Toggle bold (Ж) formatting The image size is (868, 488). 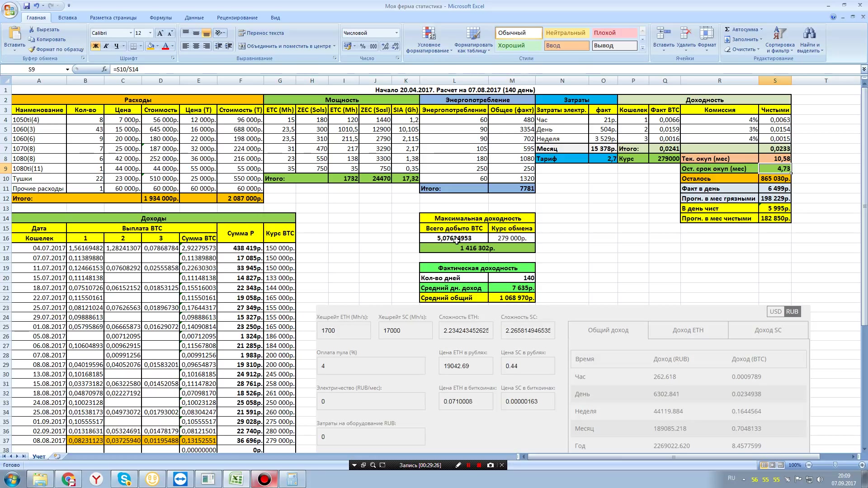tap(95, 46)
